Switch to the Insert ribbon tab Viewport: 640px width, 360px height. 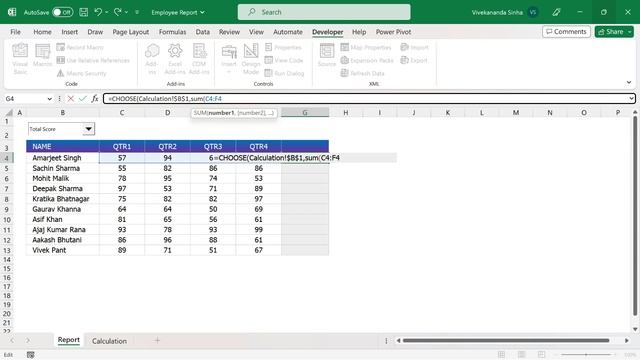69,32
